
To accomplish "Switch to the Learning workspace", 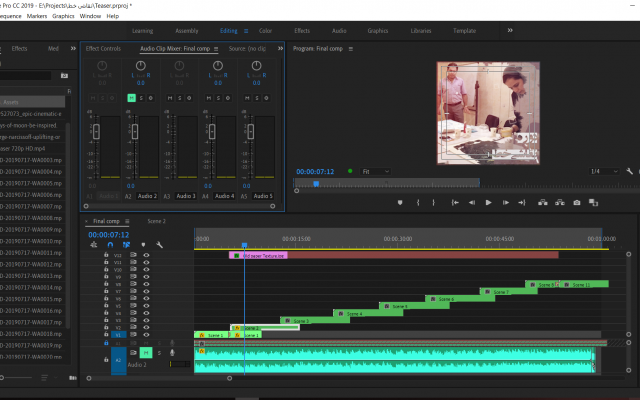I will point(142,31).
